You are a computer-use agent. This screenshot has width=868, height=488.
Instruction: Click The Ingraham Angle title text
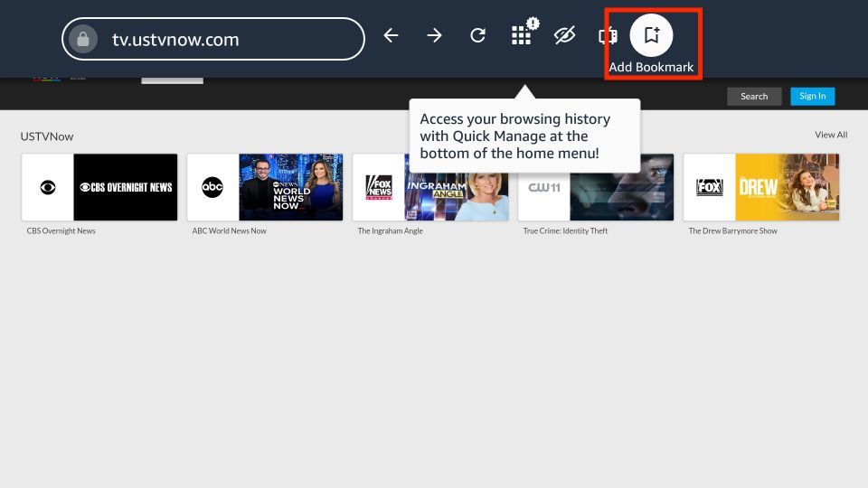point(391,230)
